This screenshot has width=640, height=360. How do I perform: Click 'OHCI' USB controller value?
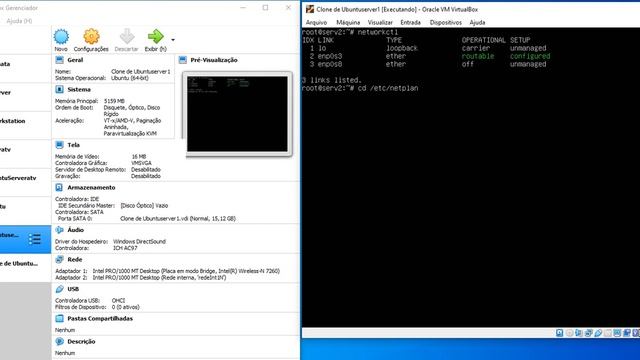(118, 300)
